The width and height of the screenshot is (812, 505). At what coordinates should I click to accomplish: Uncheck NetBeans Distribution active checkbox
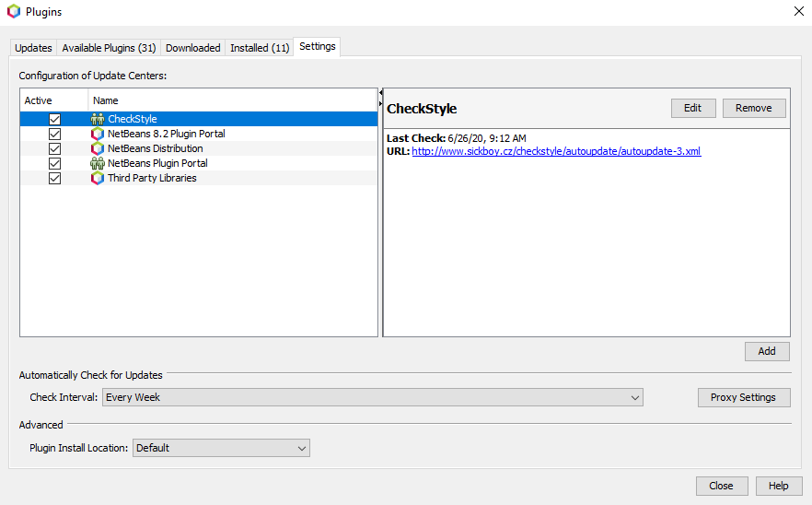54,148
